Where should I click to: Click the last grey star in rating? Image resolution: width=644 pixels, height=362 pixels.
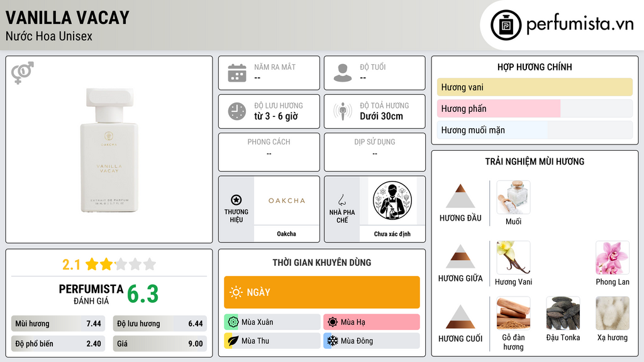(150, 264)
